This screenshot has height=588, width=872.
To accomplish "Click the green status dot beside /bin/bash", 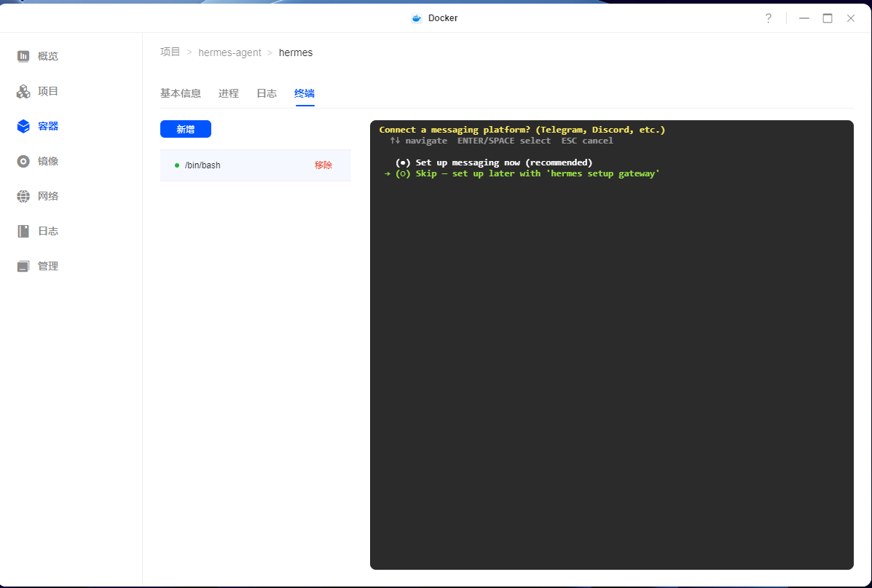I will pyautogui.click(x=177, y=165).
